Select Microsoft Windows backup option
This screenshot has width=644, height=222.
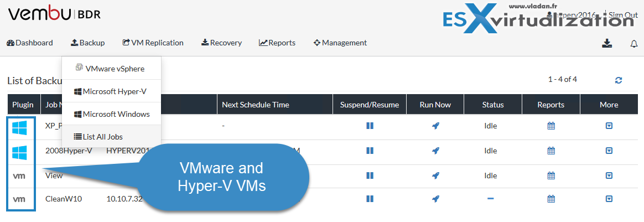[x=111, y=114]
